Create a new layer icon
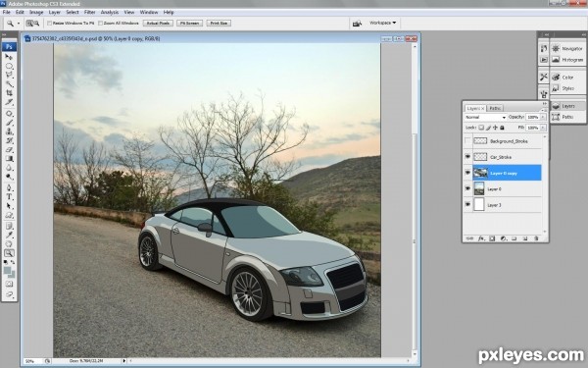The image size is (588, 368). pos(525,238)
